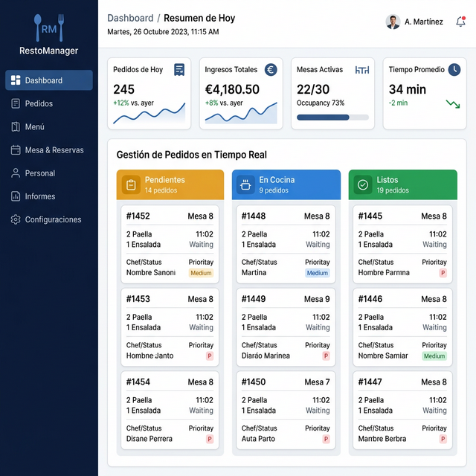The width and height of the screenshot is (476, 476).
Task: Open Mesa & Reservas section
Action: point(54,150)
